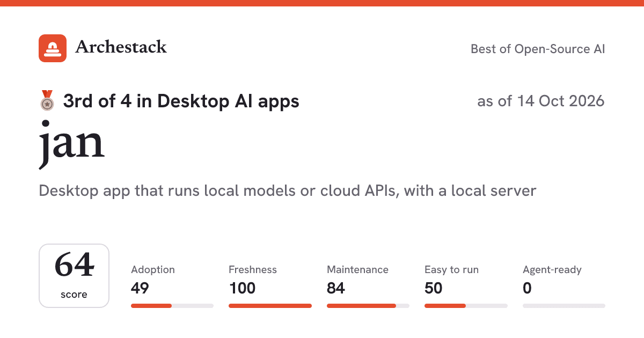Image resolution: width=644 pixels, height=338 pixels.
Task: Click the 'Easy to run' label
Action: 451,270
